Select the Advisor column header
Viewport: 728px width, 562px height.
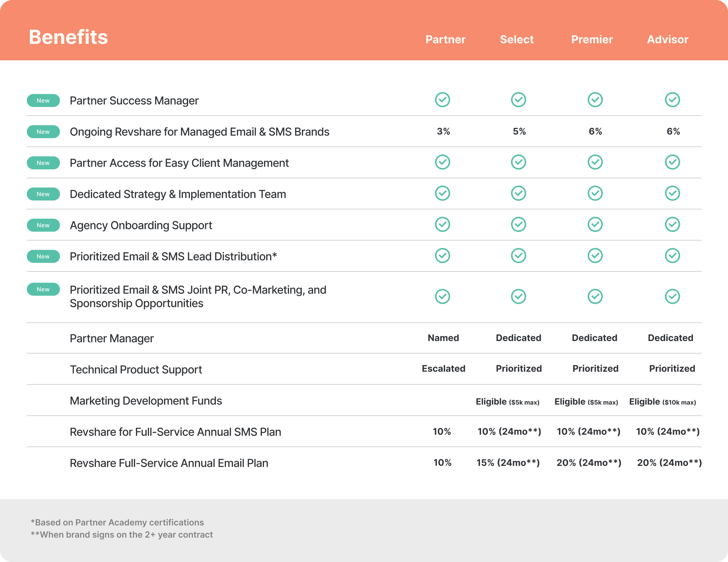tap(667, 39)
